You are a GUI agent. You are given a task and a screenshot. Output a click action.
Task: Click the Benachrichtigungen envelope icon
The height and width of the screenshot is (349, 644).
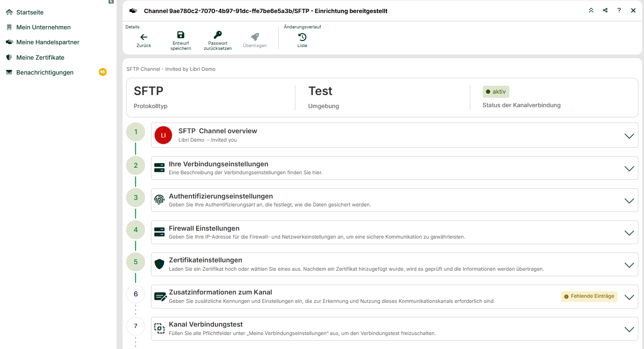(9, 72)
